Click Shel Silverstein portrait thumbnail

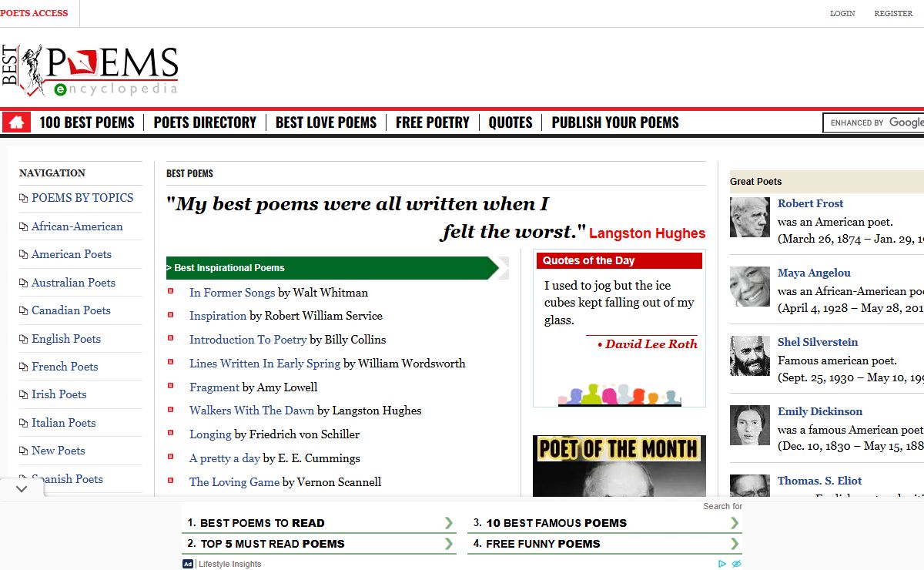tap(749, 355)
